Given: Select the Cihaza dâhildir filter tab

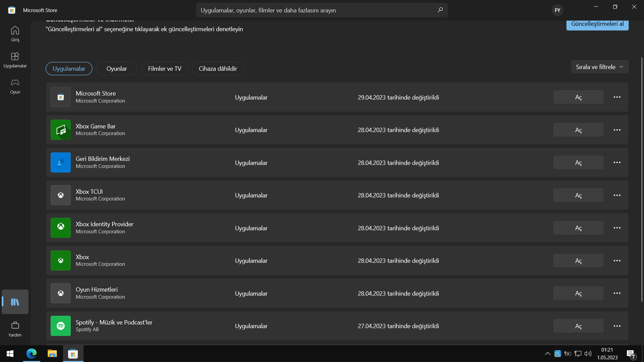Looking at the screenshot, I should click(x=218, y=68).
